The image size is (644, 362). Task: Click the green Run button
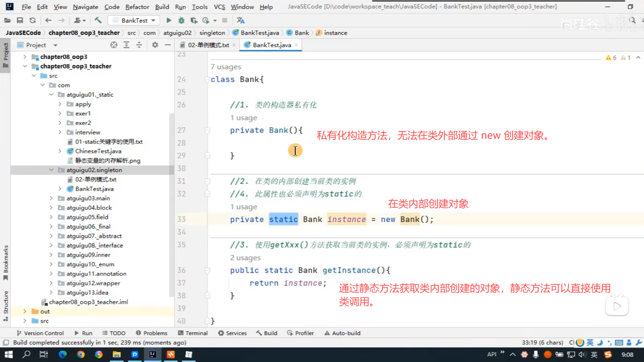(x=169, y=20)
